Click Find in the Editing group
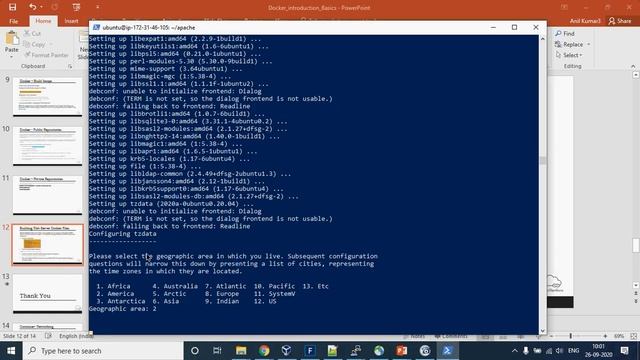Screen dimensions: 640x360 coord(565,33)
